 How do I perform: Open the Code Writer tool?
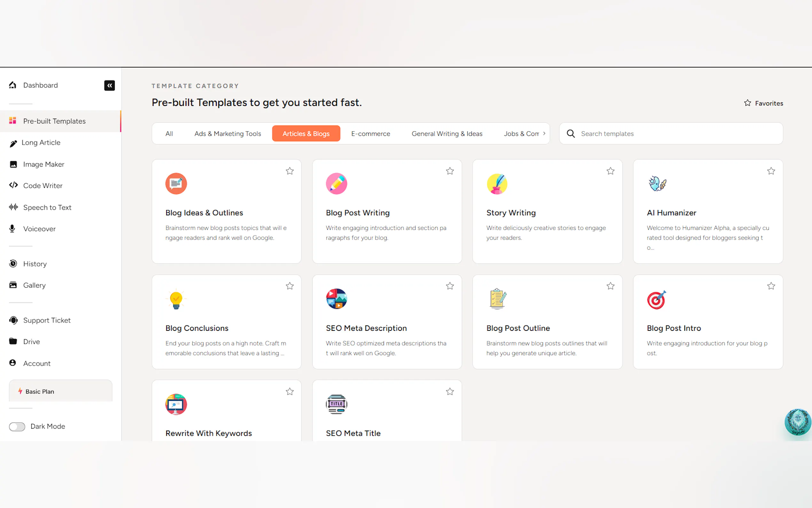click(x=43, y=186)
